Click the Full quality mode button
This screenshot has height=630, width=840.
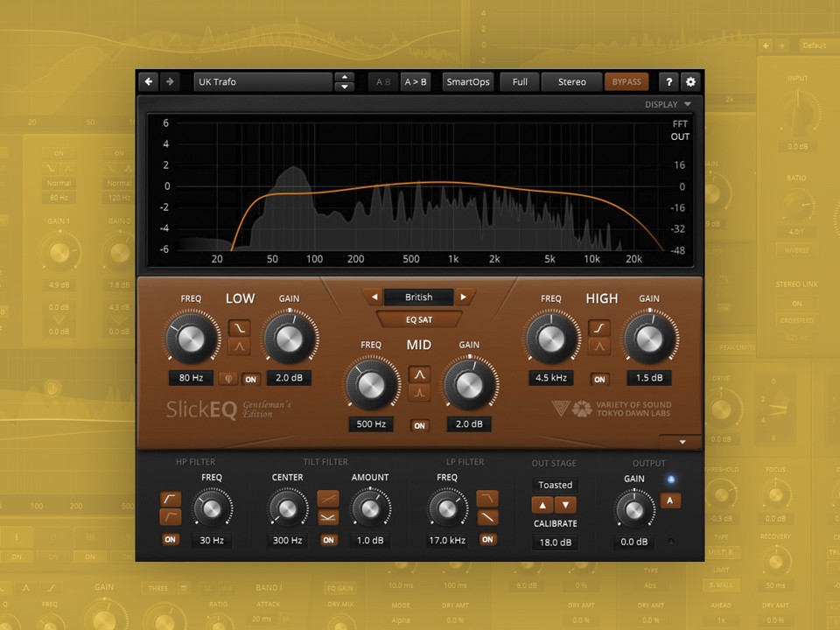click(x=520, y=82)
